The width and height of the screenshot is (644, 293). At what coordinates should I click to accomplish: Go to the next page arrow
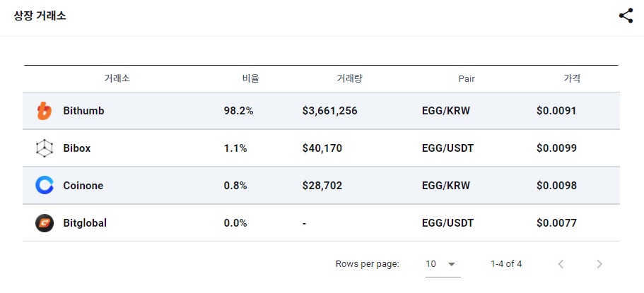599,264
